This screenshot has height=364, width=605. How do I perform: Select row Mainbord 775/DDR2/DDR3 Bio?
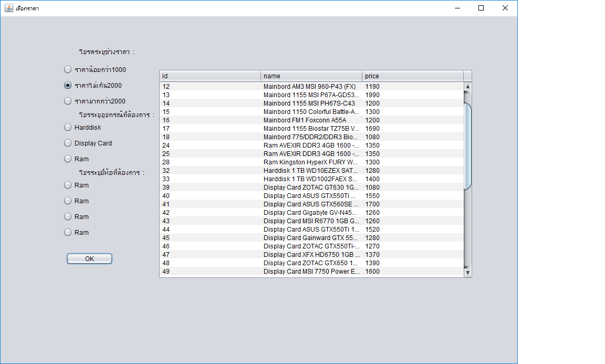coord(311,137)
